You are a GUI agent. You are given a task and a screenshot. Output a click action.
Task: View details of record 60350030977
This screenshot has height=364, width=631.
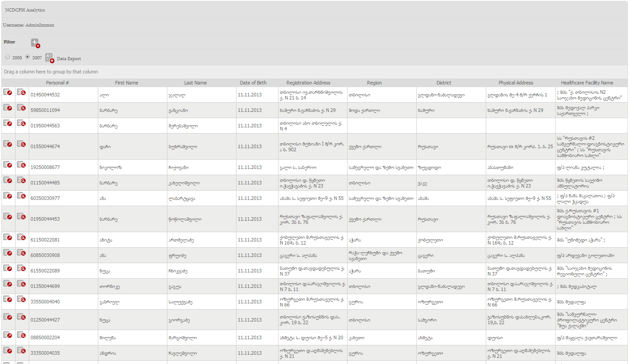(x=21, y=195)
